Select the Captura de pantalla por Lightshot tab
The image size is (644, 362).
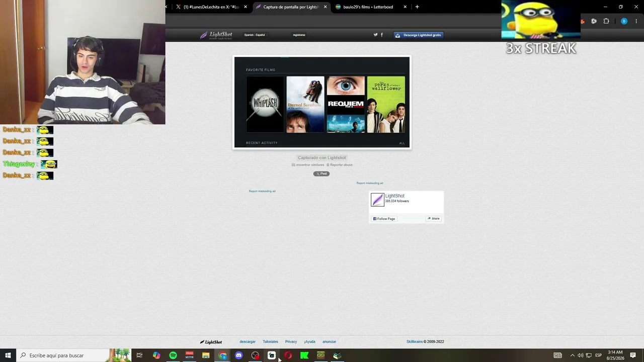(291, 7)
